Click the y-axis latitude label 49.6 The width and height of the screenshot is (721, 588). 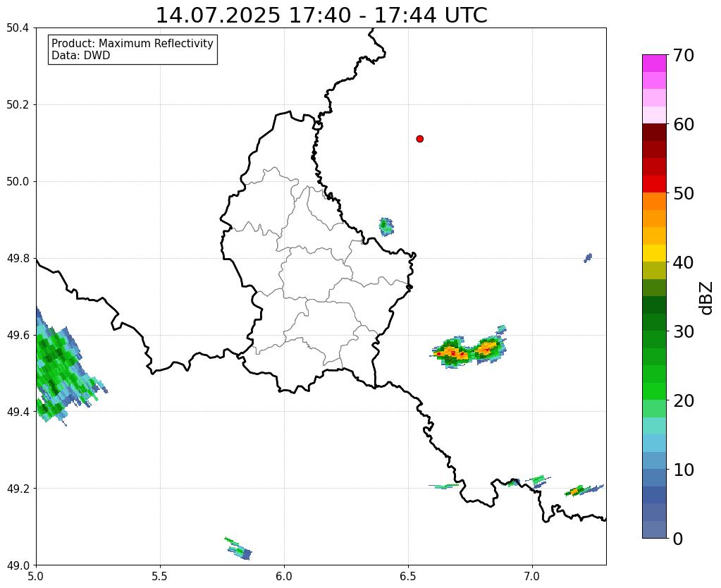point(18,335)
